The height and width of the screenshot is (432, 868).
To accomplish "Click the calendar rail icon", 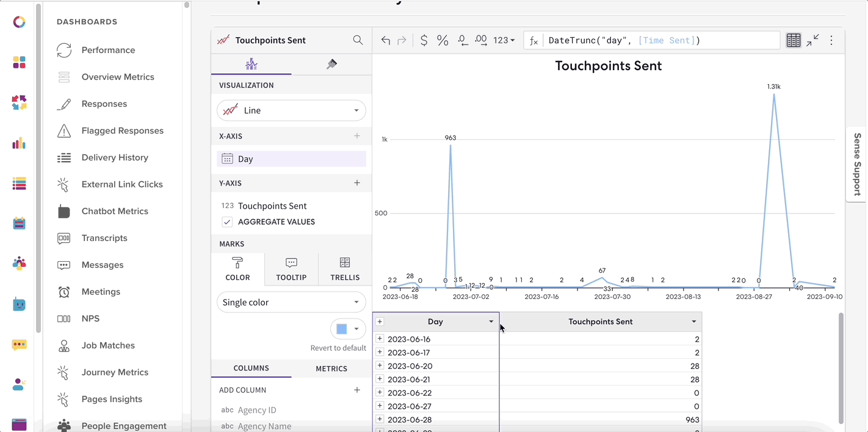I will 19,223.
